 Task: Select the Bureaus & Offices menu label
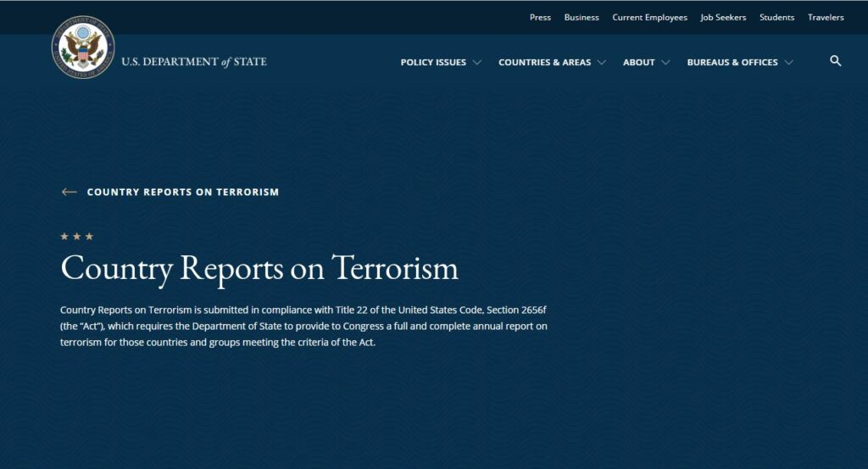pos(732,62)
